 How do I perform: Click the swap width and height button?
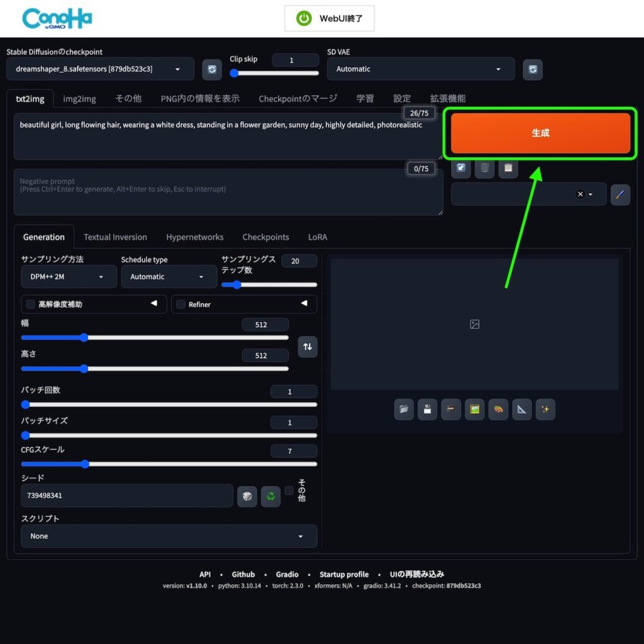click(x=308, y=347)
